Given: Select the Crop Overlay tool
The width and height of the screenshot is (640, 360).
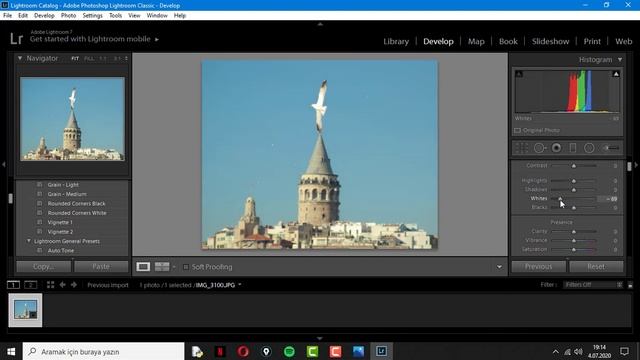Looking at the screenshot, I should 522,148.
